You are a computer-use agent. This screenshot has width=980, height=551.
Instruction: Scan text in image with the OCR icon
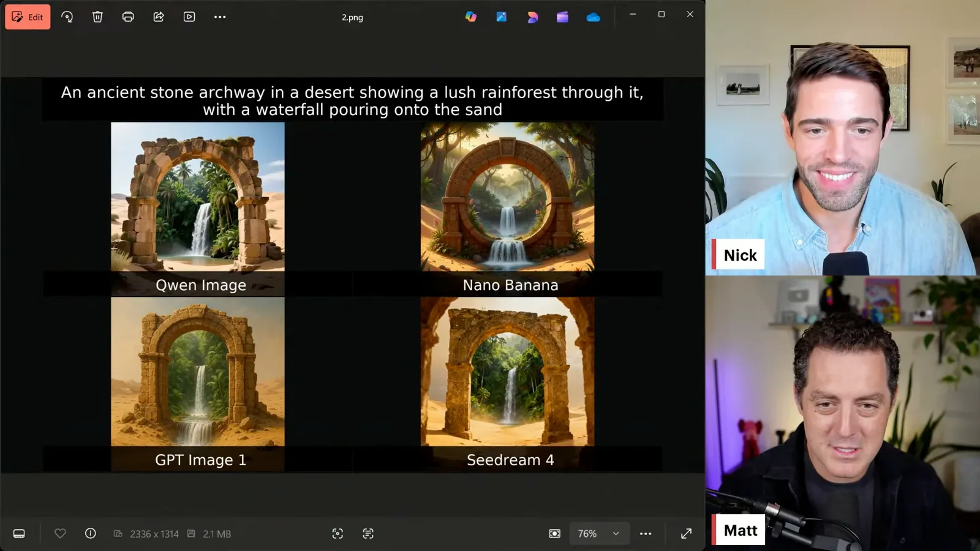[368, 534]
